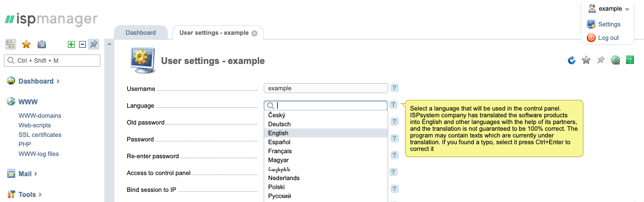
Task: Choose Armenian language option
Action: click(x=326, y=169)
